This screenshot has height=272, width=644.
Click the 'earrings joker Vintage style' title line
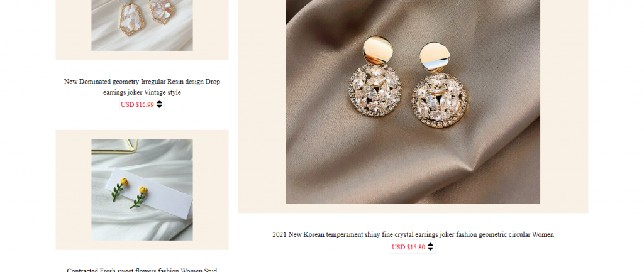click(x=142, y=93)
